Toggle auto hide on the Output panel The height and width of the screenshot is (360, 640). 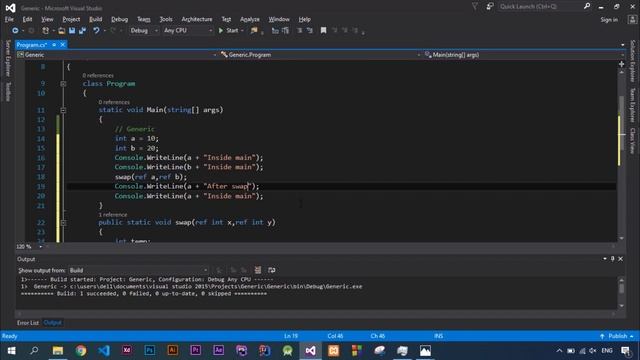pos(612,259)
